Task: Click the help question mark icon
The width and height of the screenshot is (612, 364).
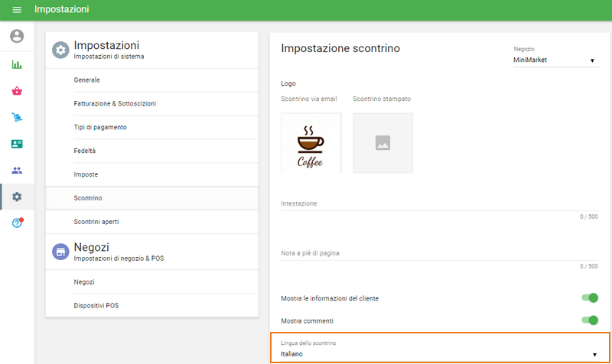Action: pos(17,223)
